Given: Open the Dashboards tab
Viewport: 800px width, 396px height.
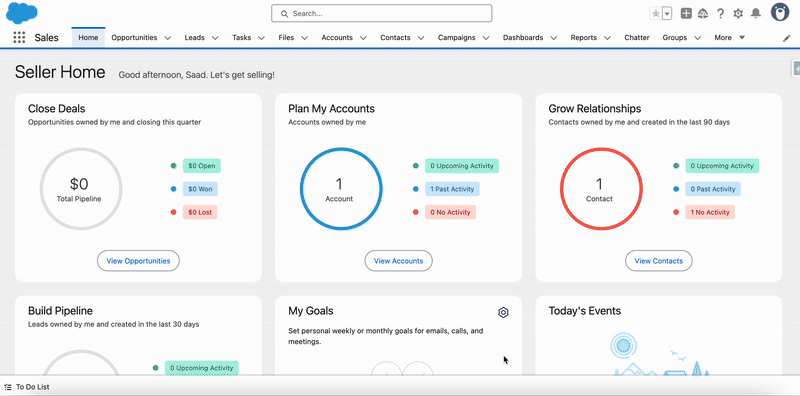Looking at the screenshot, I should (523, 37).
